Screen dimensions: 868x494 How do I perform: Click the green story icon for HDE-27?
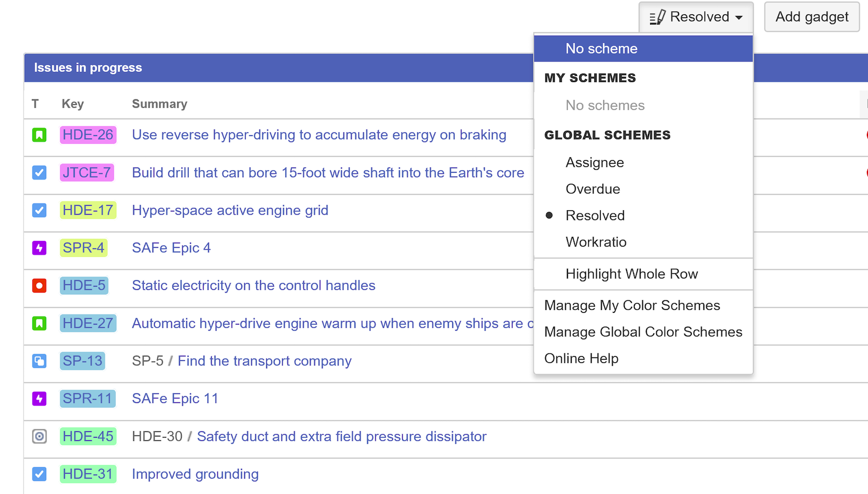pyautogui.click(x=39, y=324)
